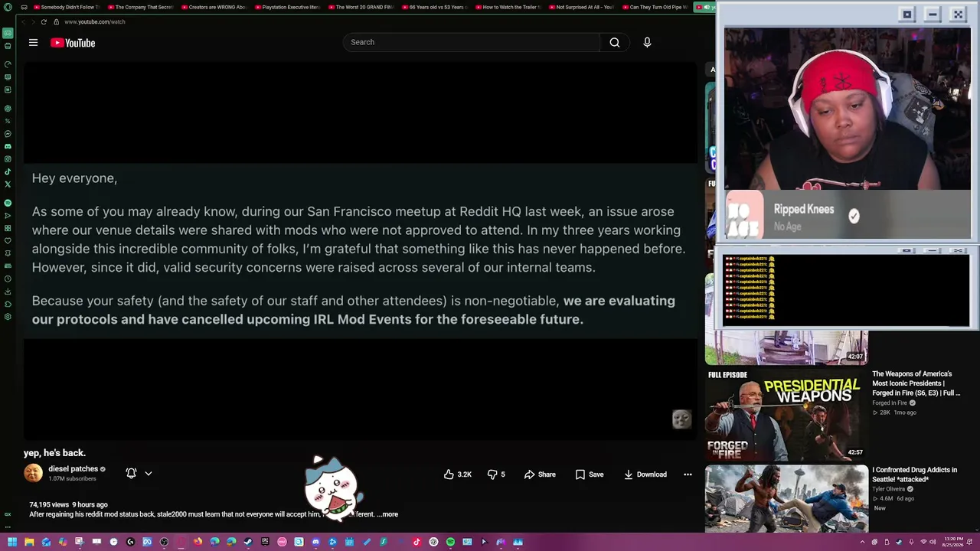Go to YouTube home via logo
This screenshot has height=551, width=980.
coord(73,43)
